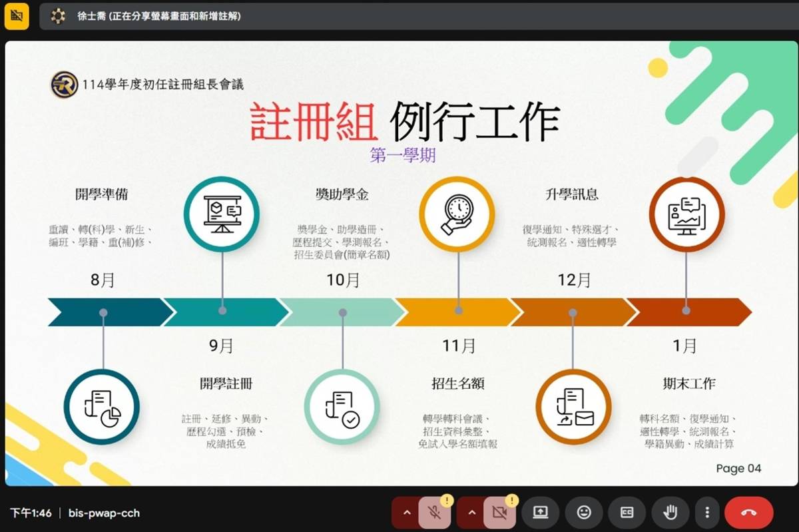
Task: Click the document checkmark icon below 10月
Action: pos(342,407)
